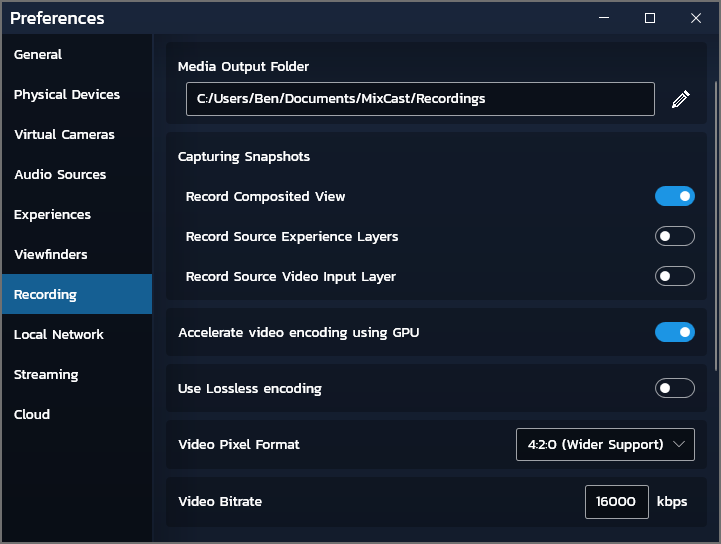Enable Record Source Video Input Layer
721x544 pixels.
[x=675, y=276]
